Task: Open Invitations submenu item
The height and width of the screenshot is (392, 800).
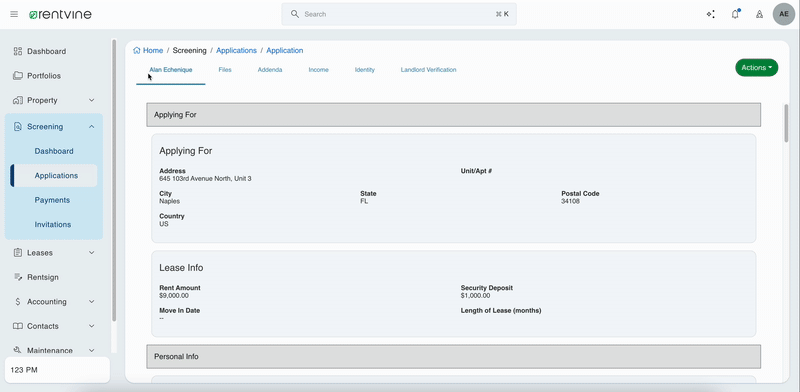Action: pyautogui.click(x=54, y=225)
